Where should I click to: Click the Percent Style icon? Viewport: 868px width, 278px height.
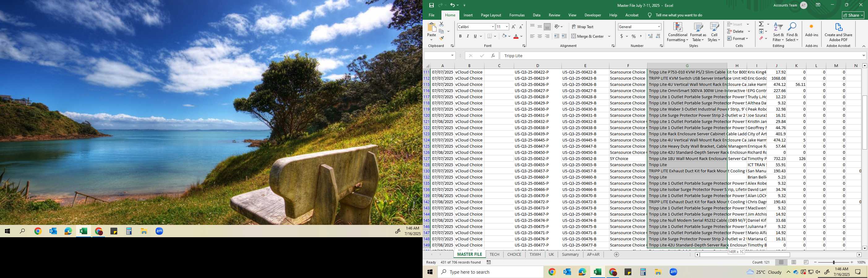pyautogui.click(x=634, y=36)
